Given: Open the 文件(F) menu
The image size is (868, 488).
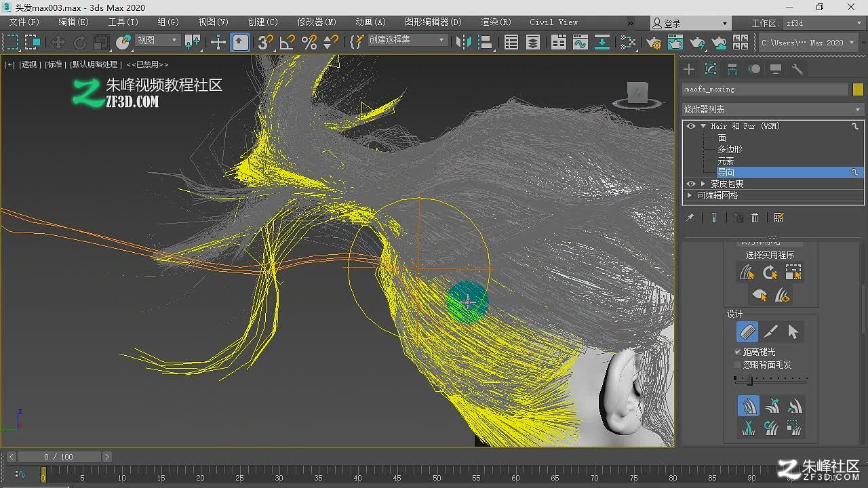Looking at the screenshot, I should pyautogui.click(x=24, y=22).
